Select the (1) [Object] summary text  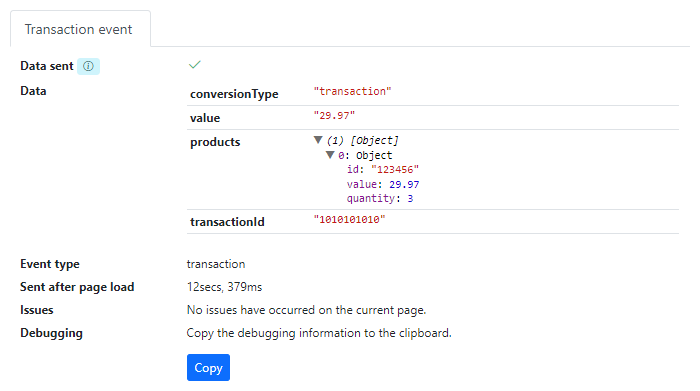click(x=362, y=141)
